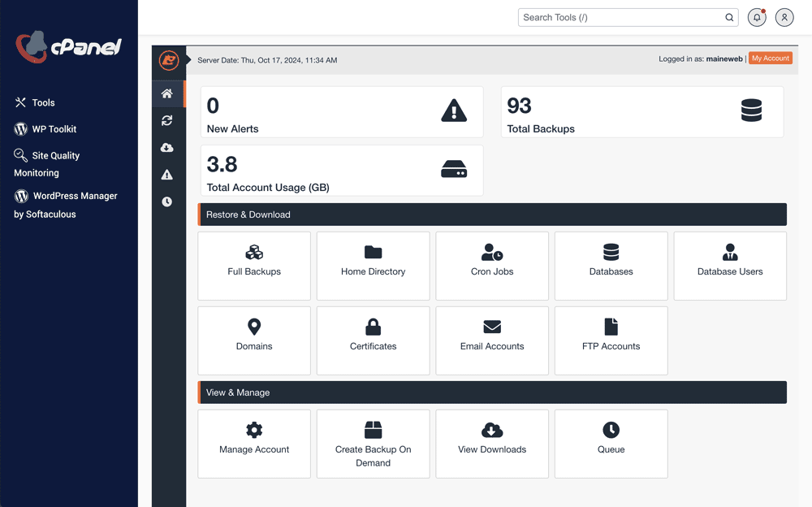Click the notifications bell icon

(757, 17)
